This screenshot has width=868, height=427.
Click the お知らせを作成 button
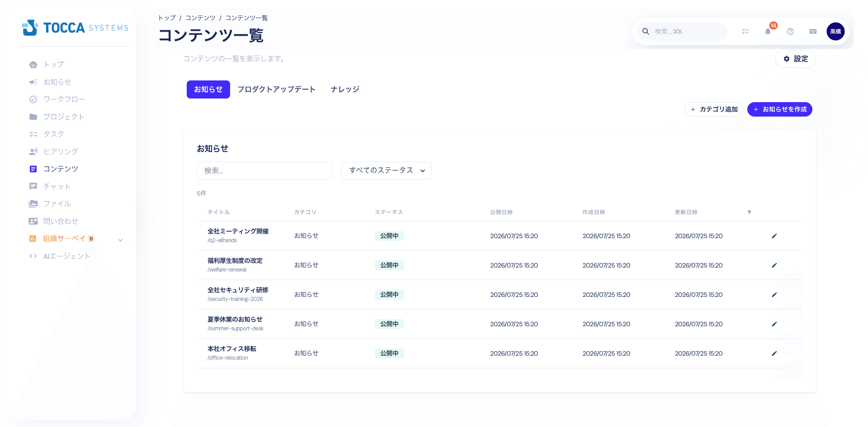pyautogui.click(x=780, y=109)
